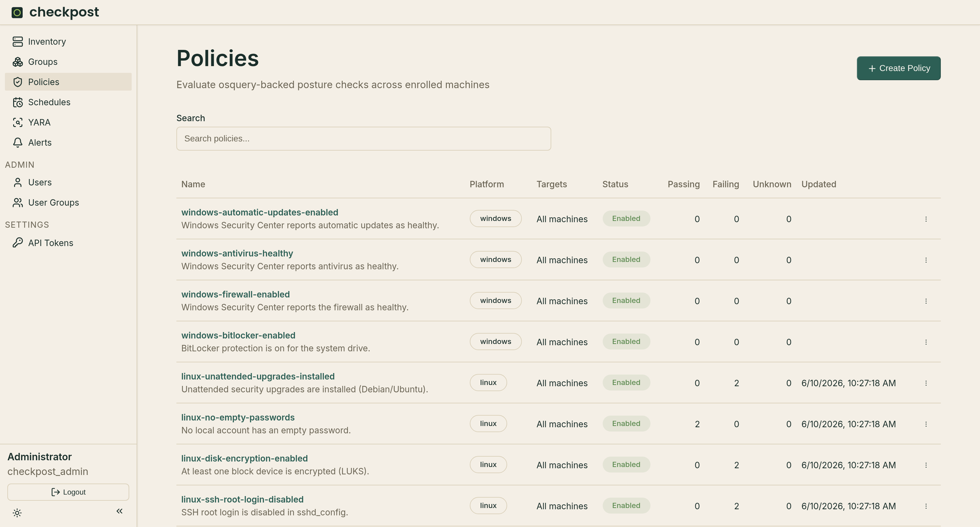Click the Name column header

coord(193,184)
